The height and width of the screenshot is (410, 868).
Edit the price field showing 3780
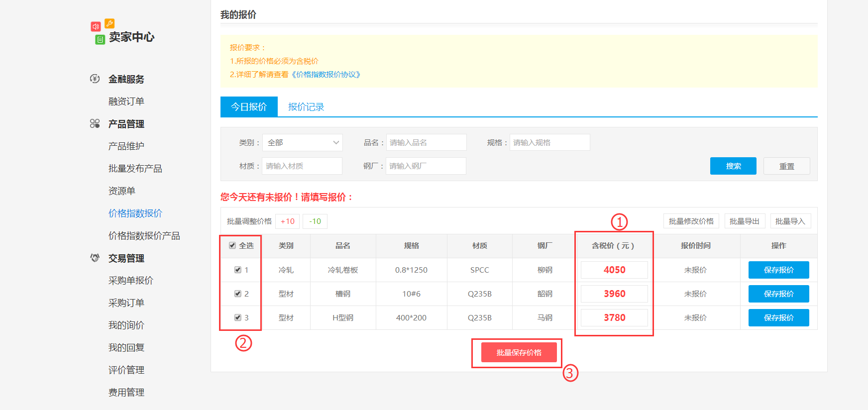(614, 317)
